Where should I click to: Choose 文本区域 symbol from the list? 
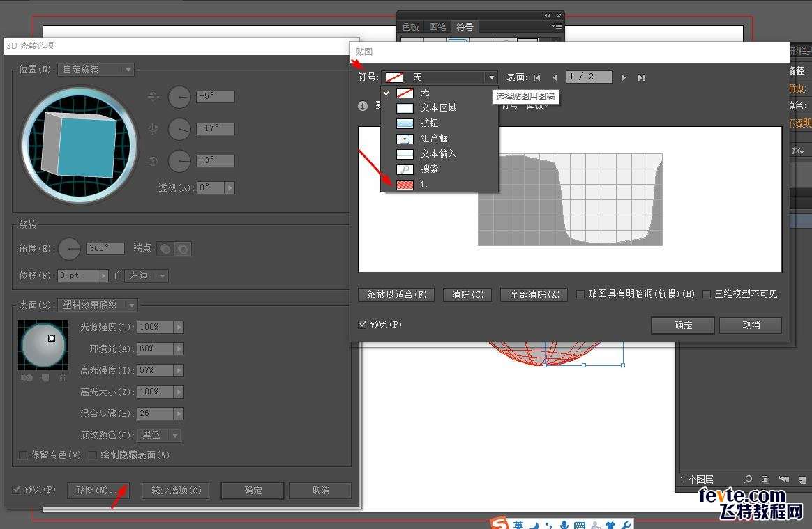point(439,107)
